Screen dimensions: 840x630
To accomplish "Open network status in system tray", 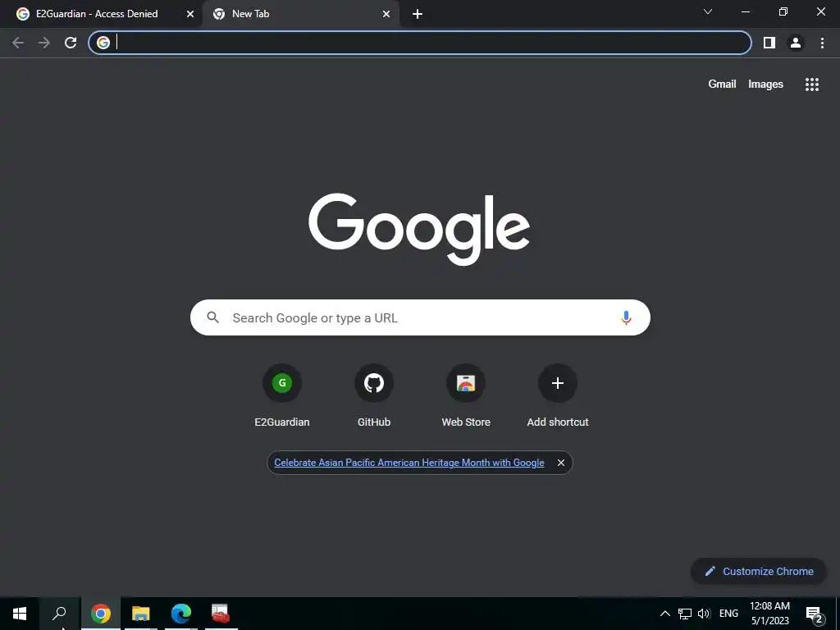I will pyautogui.click(x=685, y=614).
